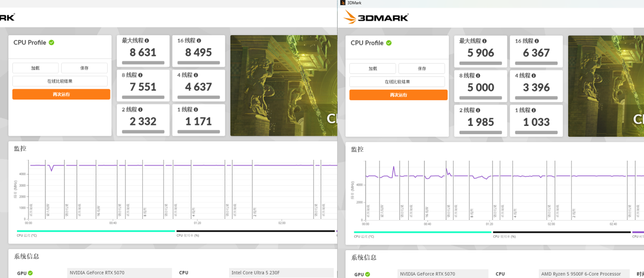The image size is (644, 278).
Task: Click green check next to CPU Profile, AMD window
Action: pyautogui.click(x=389, y=43)
